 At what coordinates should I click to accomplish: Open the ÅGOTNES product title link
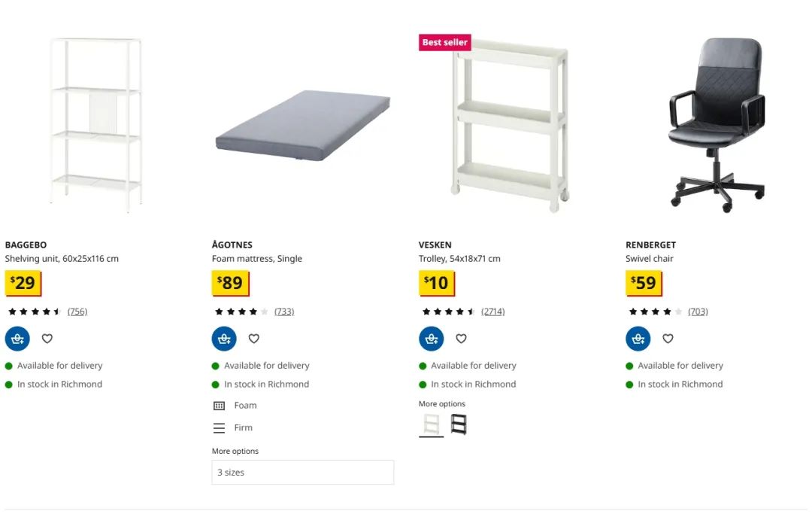point(232,245)
